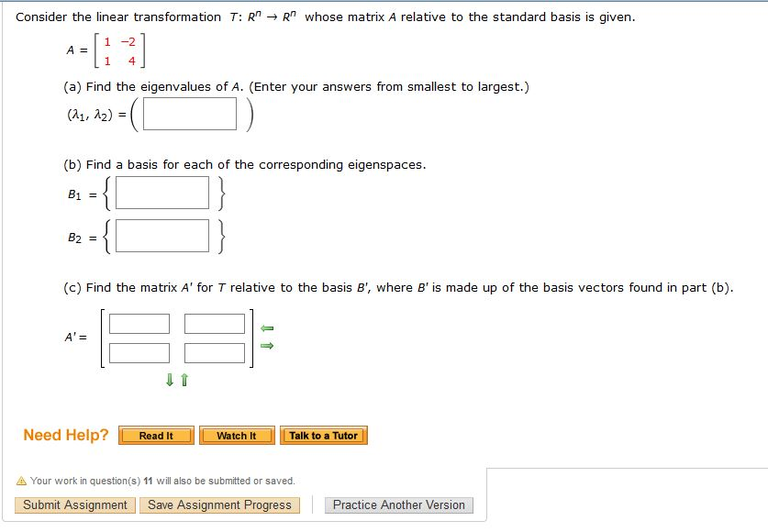The height and width of the screenshot is (532, 768).
Task: Click the green right arrow to add matrix column
Action: pyautogui.click(x=265, y=346)
